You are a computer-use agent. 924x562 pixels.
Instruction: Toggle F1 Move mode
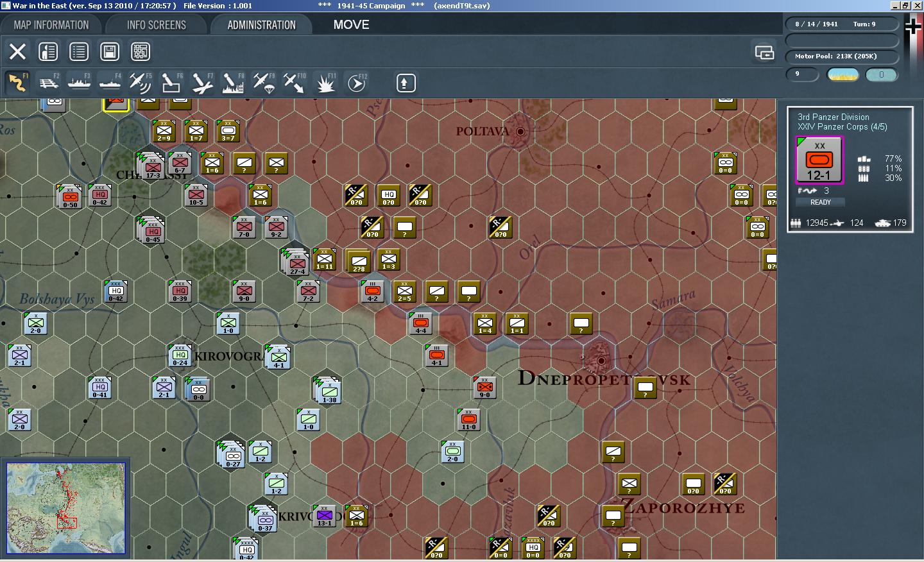pyautogui.click(x=17, y=83)
